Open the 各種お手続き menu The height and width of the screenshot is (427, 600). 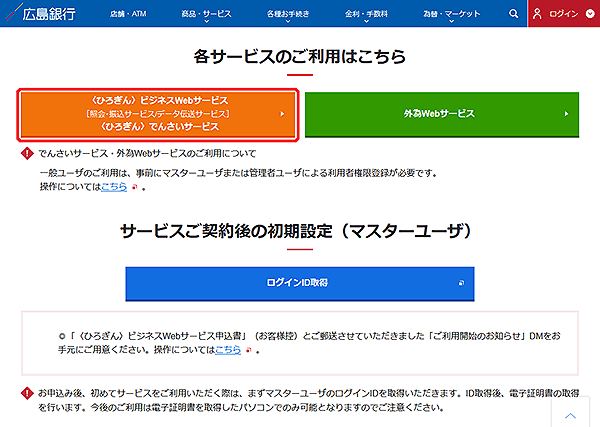click(x=288, y=14)
